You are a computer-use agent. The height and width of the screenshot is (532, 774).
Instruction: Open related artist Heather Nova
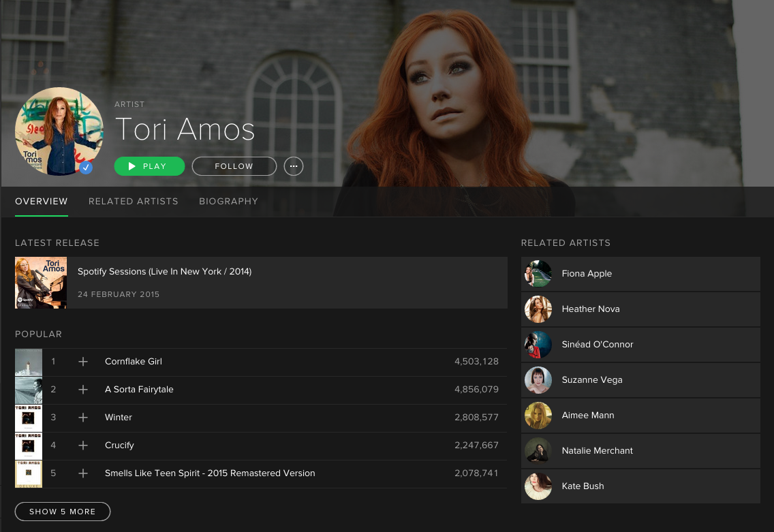[640, 309]
